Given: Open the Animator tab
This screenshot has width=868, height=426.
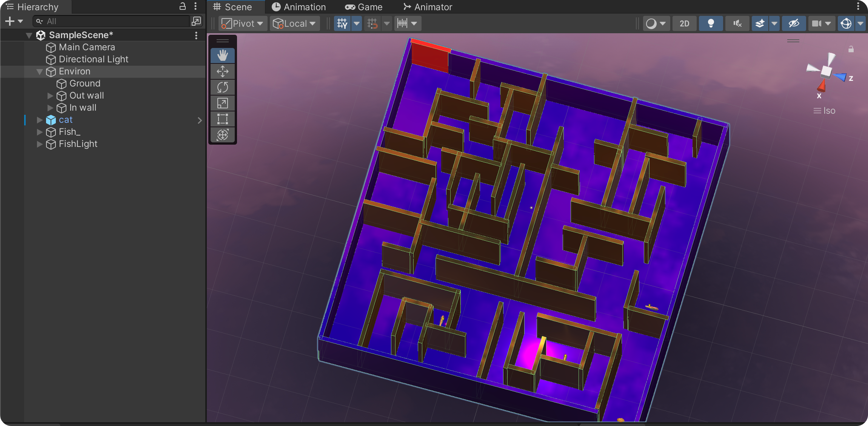Looking at the screenshot, I should 428,7.
